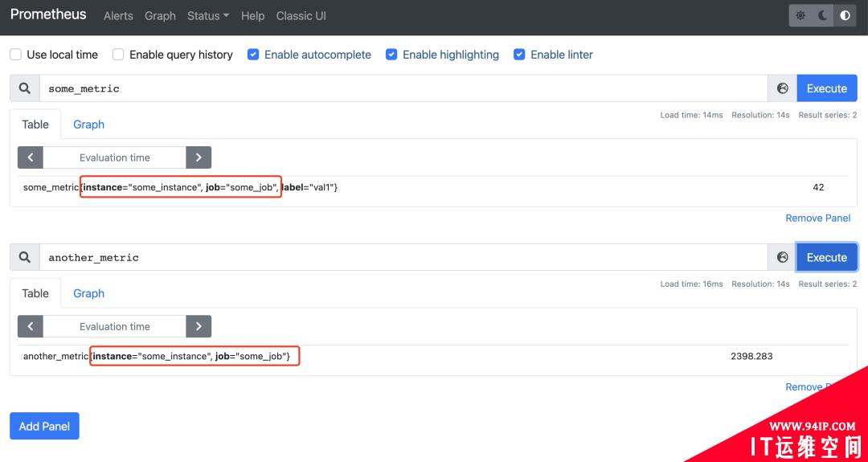Remove Panel for some_metric
This screenshot has height=462, width=868.
818,218
